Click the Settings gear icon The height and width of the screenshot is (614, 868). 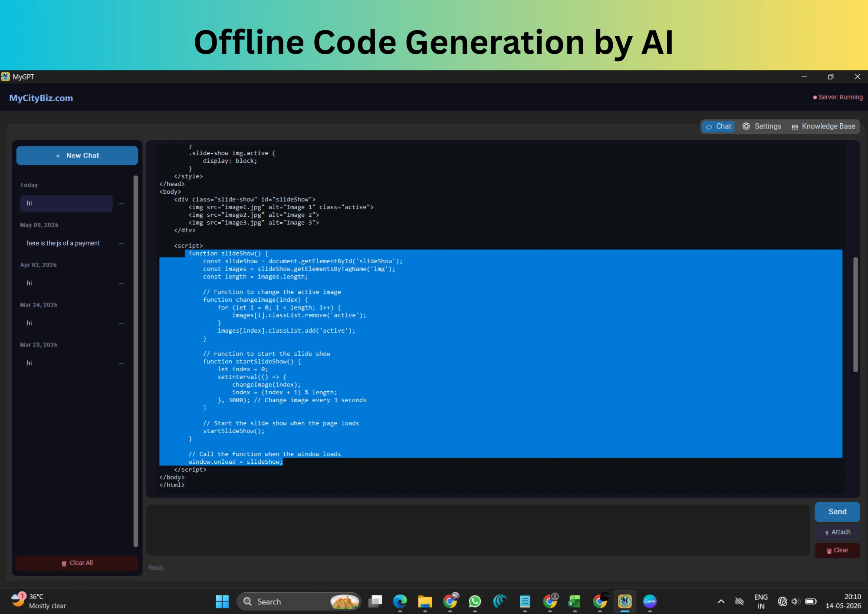pos(746,126)
